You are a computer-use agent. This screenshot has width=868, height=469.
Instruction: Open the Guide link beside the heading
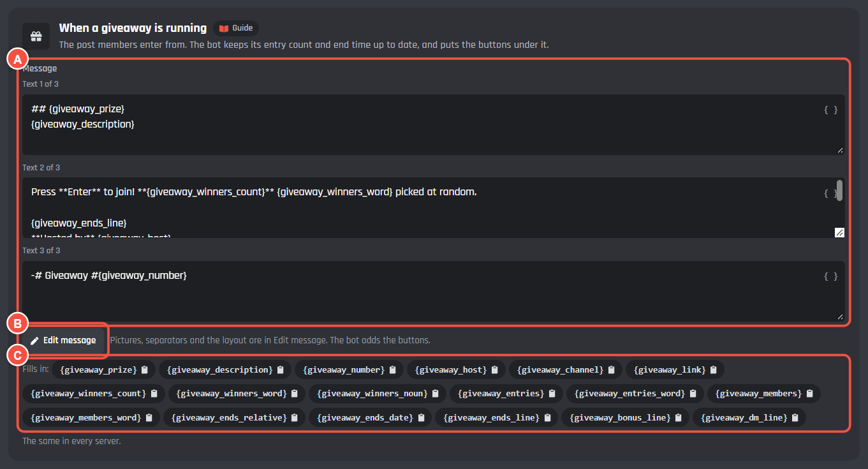coord(236,28)
